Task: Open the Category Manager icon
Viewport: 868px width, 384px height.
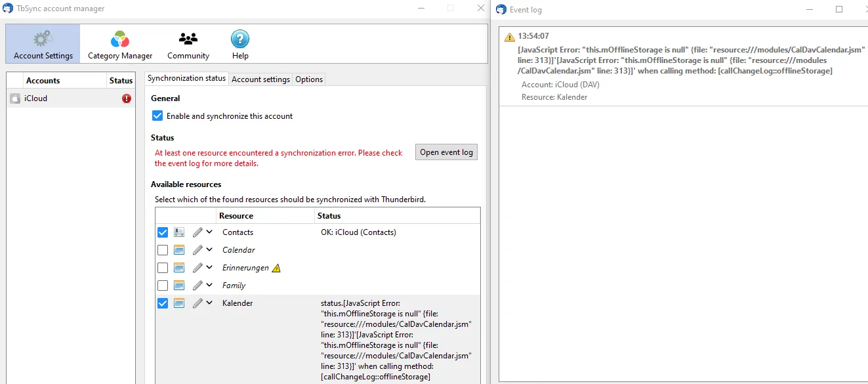Action: coord(120,39)
